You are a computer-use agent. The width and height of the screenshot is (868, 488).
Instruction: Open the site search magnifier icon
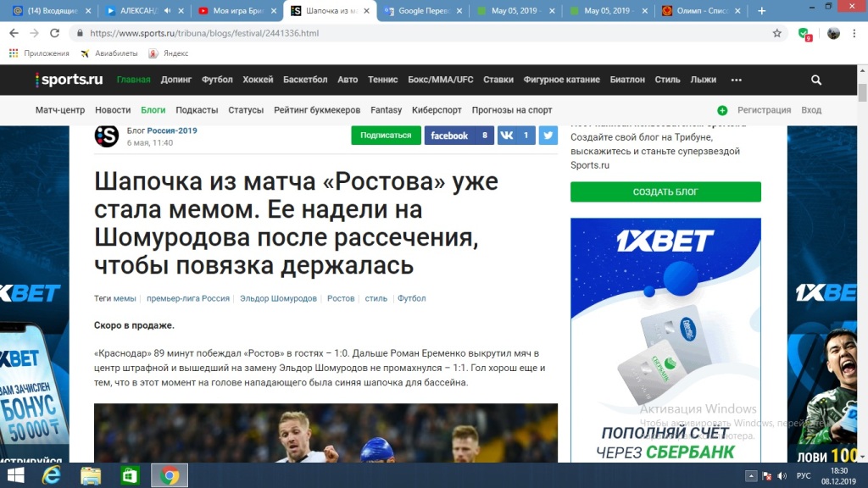pyautogui.click(x=816, y=80)
